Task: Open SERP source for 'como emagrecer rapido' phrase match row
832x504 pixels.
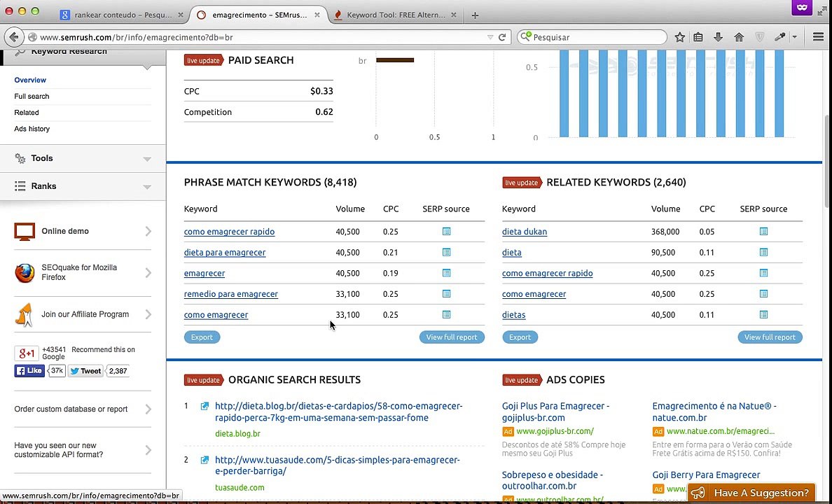Action: (446, 231)
